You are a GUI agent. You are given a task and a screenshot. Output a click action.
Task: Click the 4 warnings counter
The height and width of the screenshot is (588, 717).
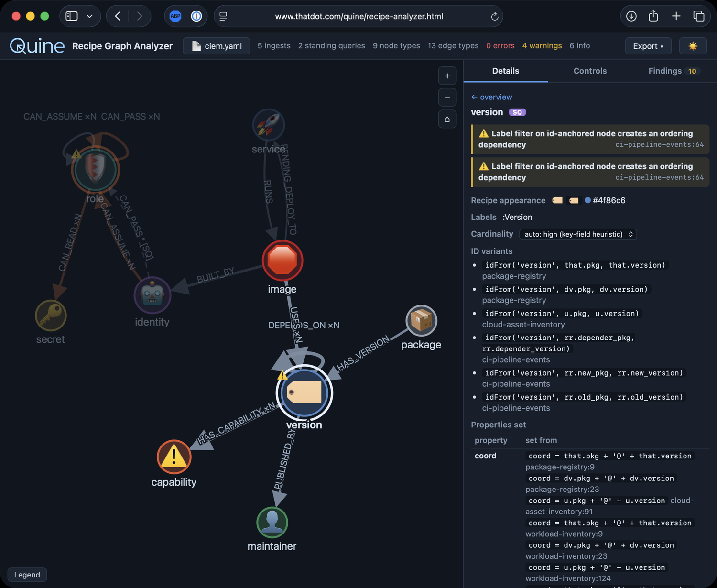[x=542, y=46]
